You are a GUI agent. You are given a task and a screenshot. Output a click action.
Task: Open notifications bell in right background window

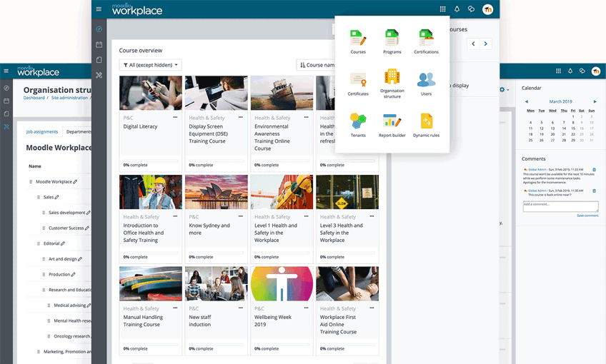tap(570, 71)
